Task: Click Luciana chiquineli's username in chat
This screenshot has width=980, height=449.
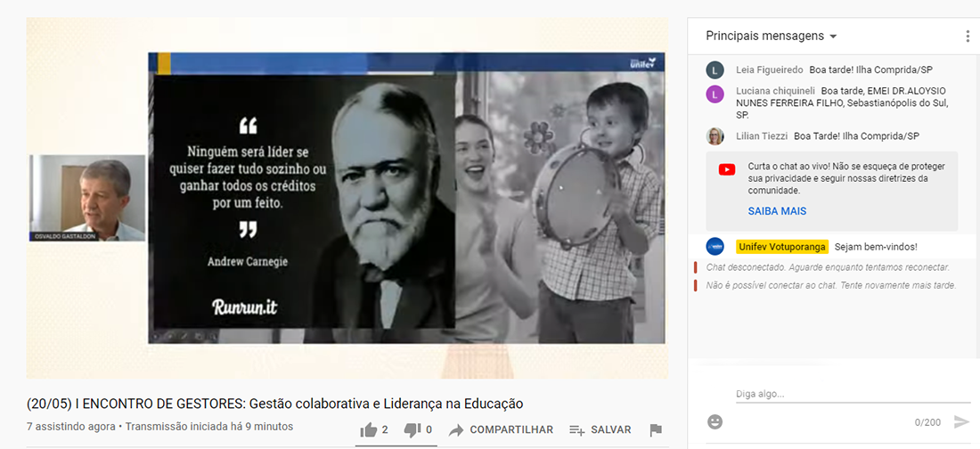Action: coord(776,91)
